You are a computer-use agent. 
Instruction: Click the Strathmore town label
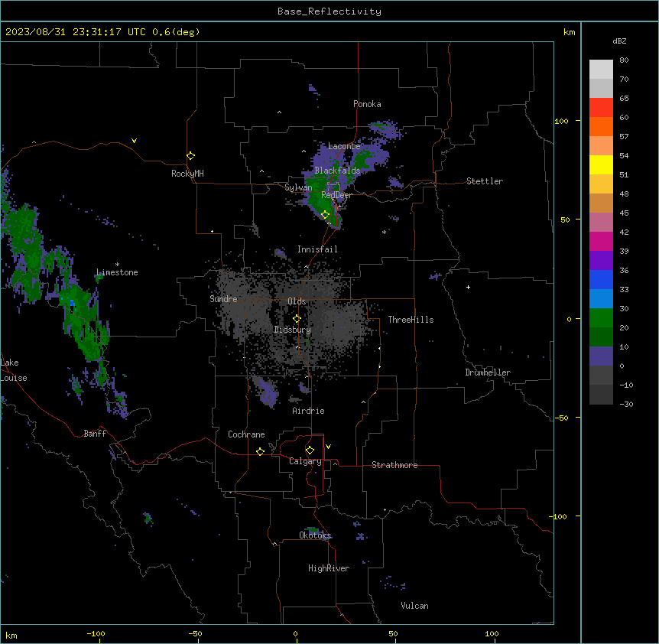point(394,465)
